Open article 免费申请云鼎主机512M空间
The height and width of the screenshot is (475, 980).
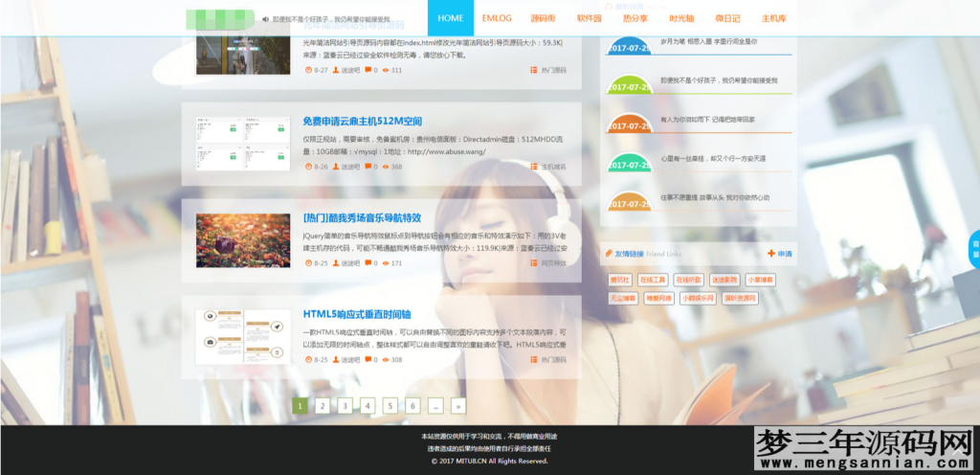(363, 122)
